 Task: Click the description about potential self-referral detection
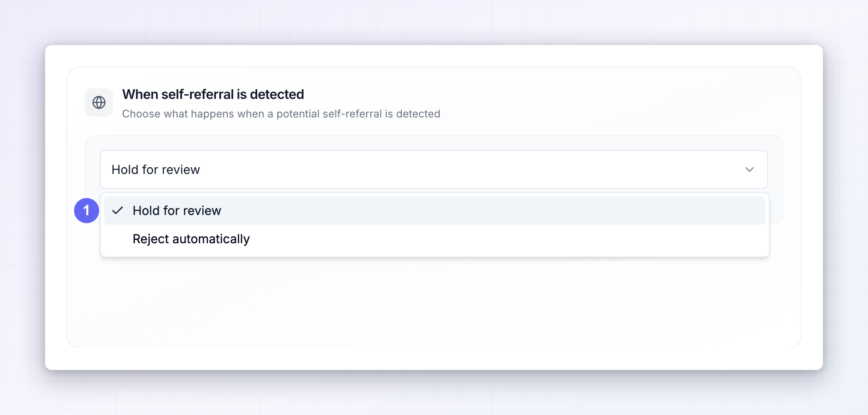pyautogui.click(x=281, y=114)
